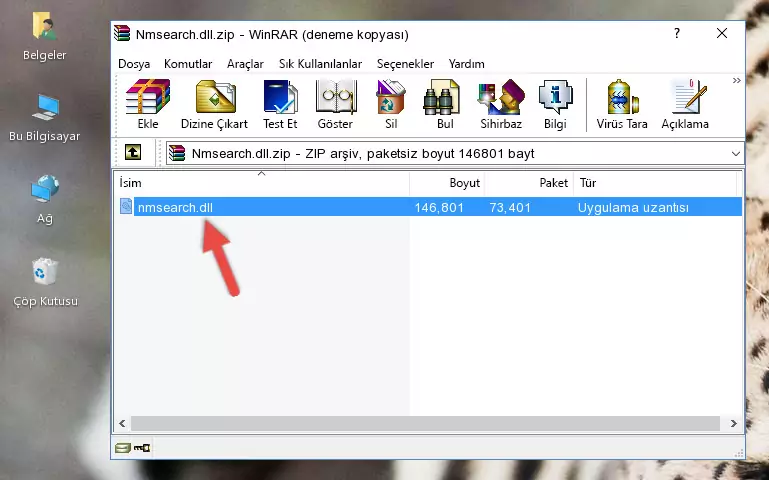Click the horizontal scrollbar left arrow
The image size is (769, 480).
tap(122, 423)
